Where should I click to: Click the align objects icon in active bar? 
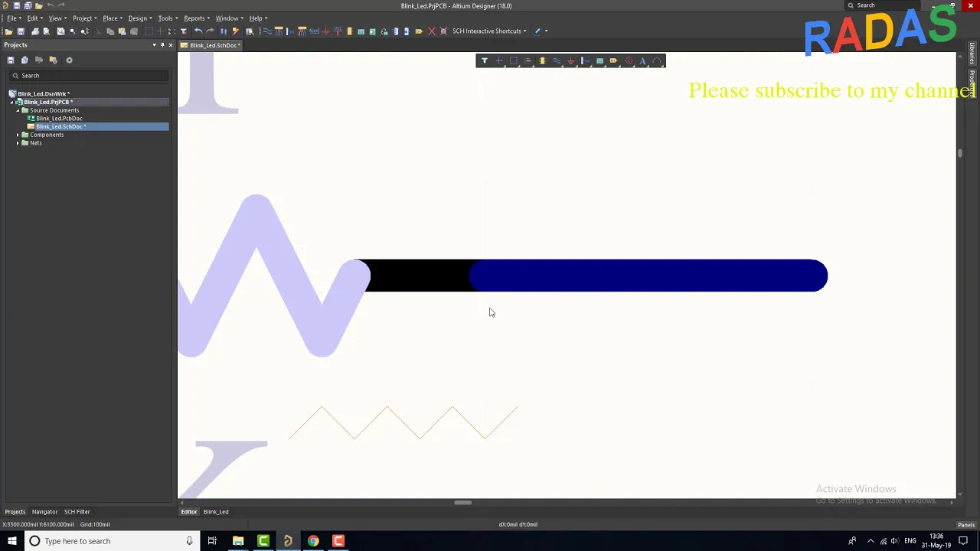528,61
